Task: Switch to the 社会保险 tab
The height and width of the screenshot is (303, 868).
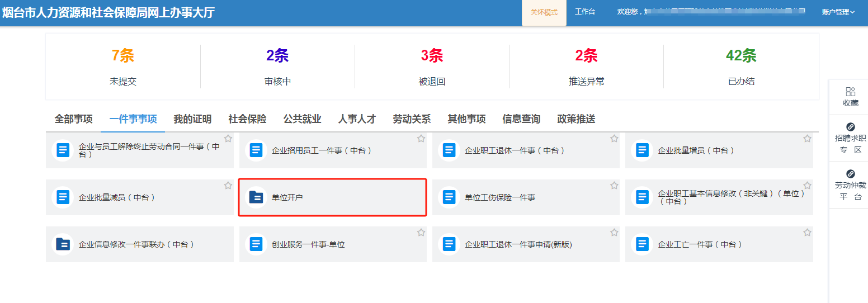Action: point(247,119)
